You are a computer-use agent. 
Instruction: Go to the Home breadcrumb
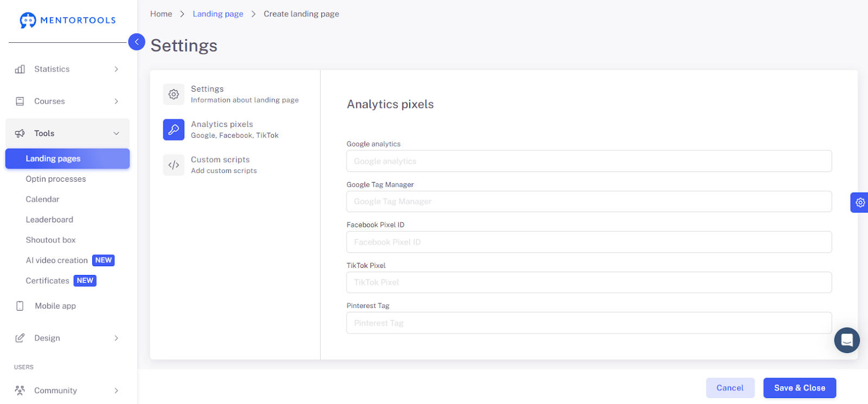click(x=161, y=14)
